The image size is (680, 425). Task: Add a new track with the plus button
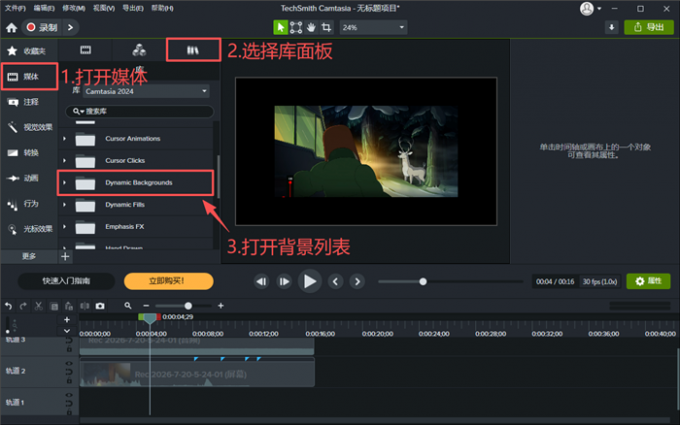pos(67,320)
